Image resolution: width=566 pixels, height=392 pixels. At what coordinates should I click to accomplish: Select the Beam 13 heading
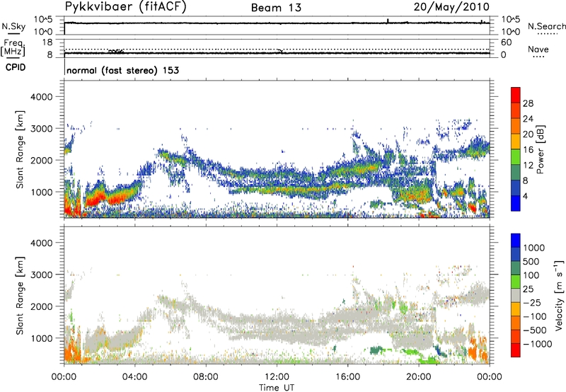(276, 8)
